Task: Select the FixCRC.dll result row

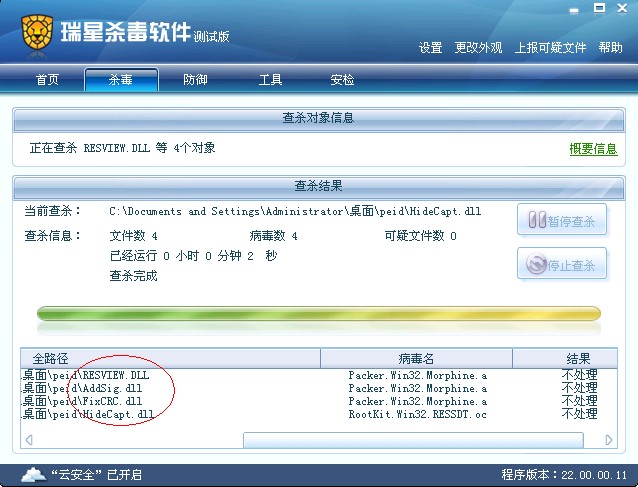Action: coord(319,401)
